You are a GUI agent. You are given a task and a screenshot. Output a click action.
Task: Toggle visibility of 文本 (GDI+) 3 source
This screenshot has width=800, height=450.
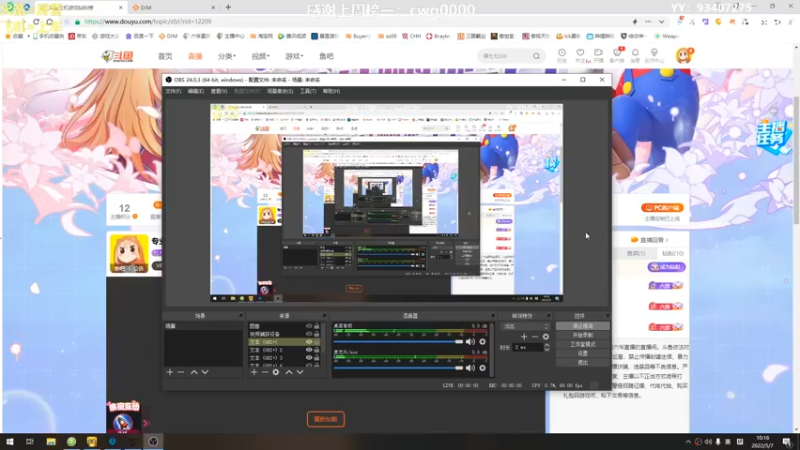tap(309, 358)
